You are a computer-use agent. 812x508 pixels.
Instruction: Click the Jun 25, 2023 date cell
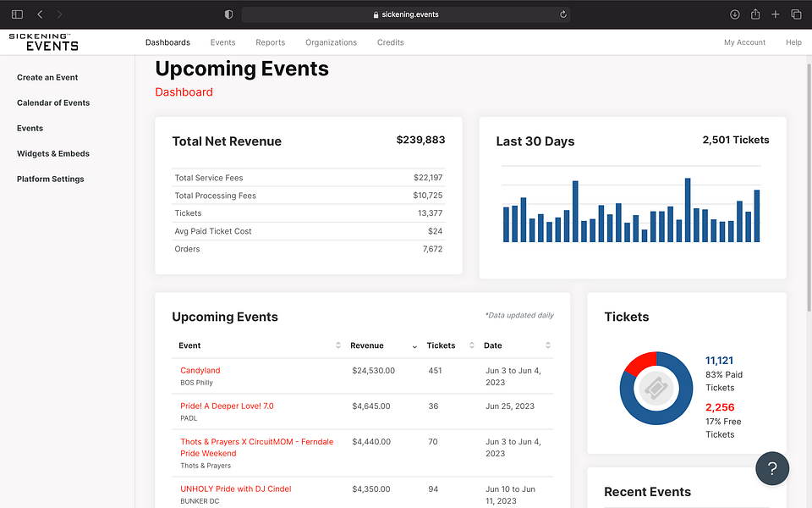pyautogui.click(x=509, y=406)
